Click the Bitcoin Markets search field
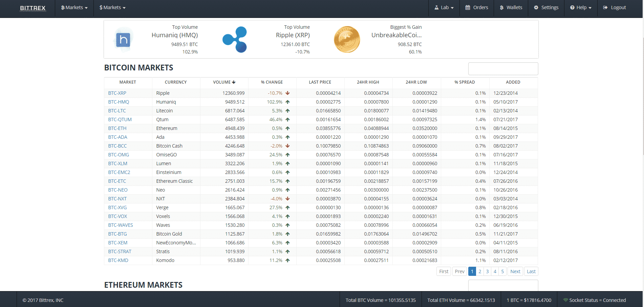 (503, 69)
